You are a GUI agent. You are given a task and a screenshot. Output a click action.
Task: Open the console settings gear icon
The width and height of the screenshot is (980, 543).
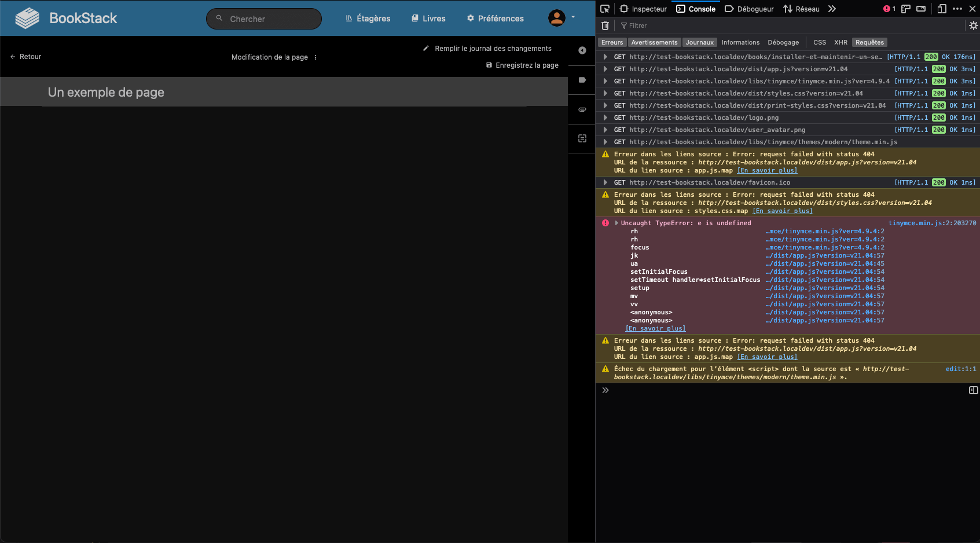972,25
